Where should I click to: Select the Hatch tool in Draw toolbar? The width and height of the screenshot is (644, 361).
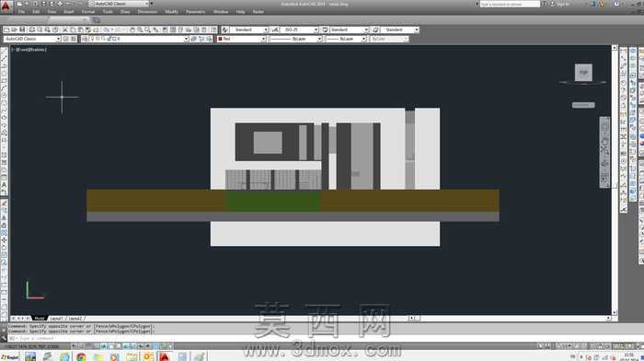tap(4, 156)
